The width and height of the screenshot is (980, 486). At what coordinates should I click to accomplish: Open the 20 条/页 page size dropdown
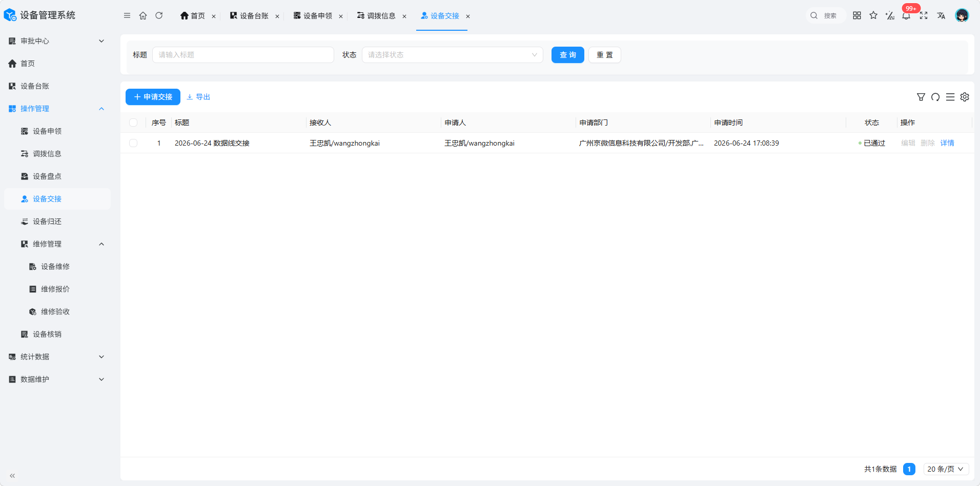coord(946,469)
